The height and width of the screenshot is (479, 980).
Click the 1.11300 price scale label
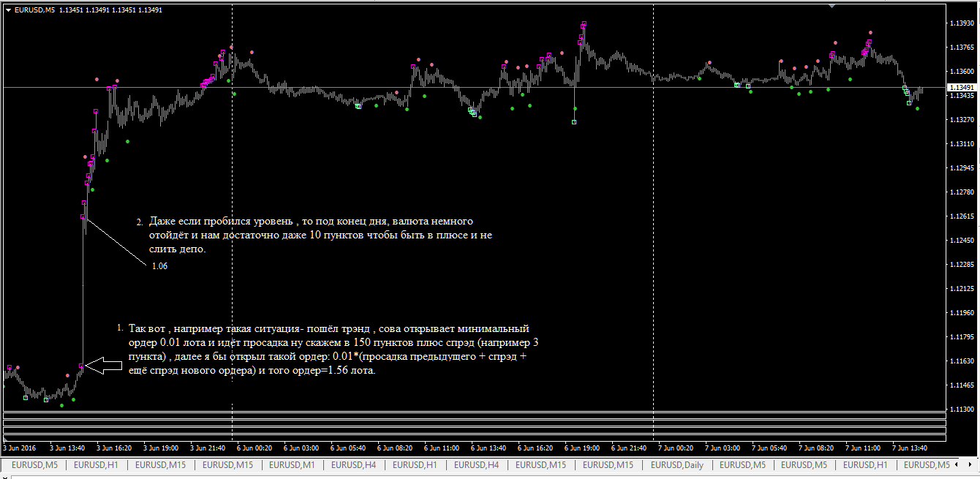coord(960,410)
